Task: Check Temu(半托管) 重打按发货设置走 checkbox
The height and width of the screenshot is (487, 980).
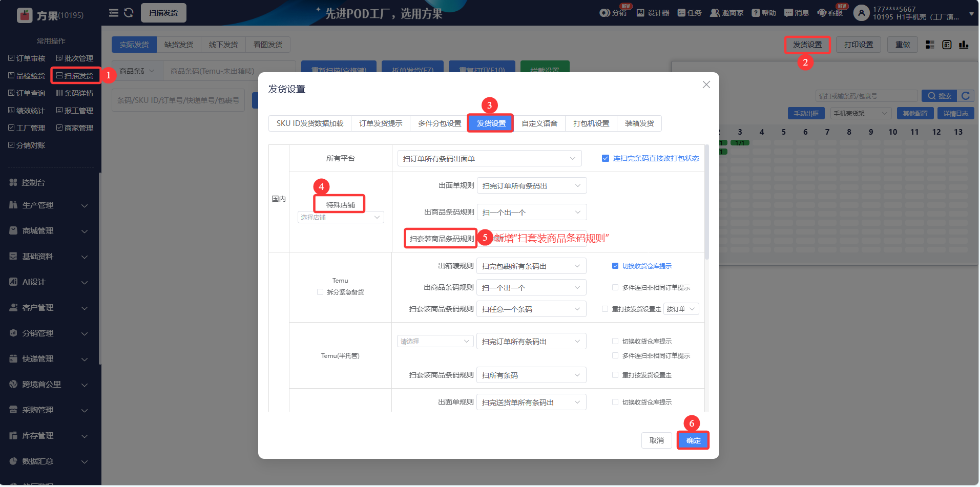Action: tap(615, 375)
